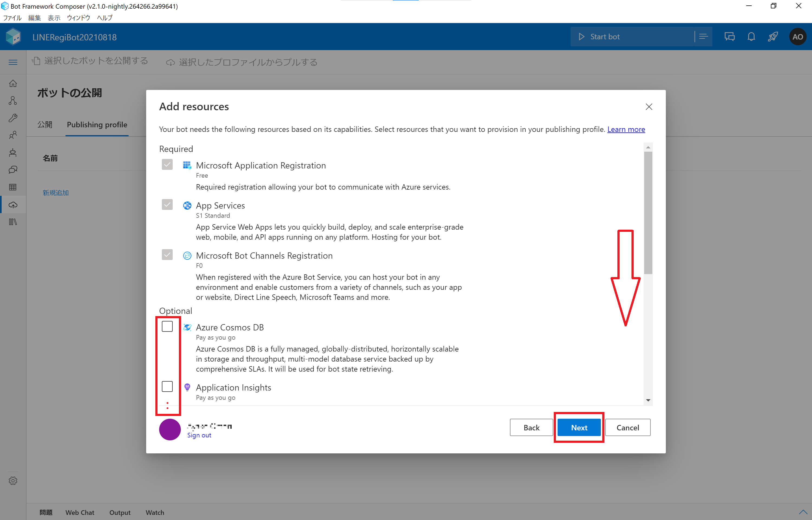Open the ファイル menu
This screenshot has width=812, height=520.
(12, 18)
